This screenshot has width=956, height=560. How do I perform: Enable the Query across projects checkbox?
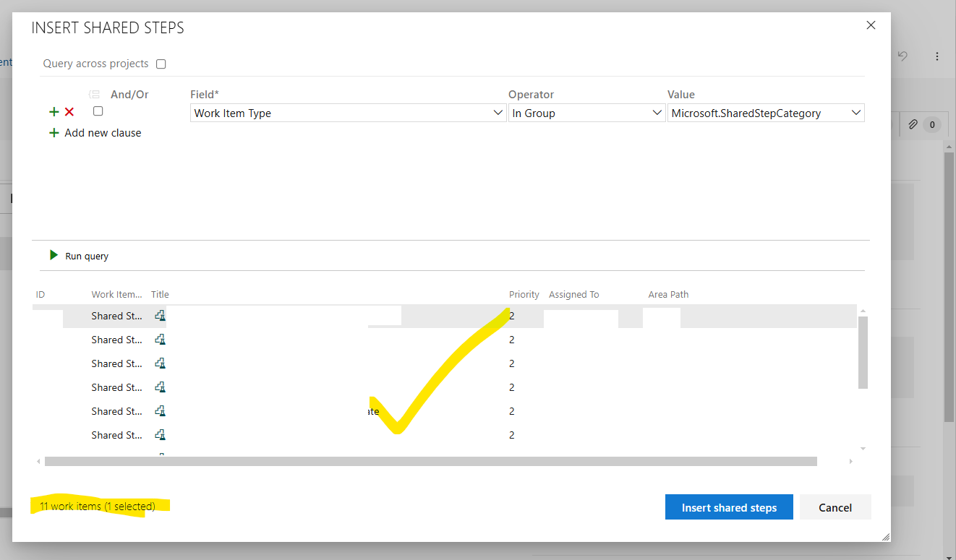tap(161, 64)
